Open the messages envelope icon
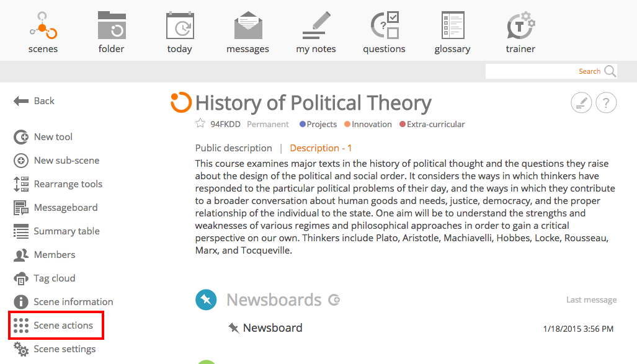Image resolution: width=637 pixels, height=364 pixels. point(248,25)
